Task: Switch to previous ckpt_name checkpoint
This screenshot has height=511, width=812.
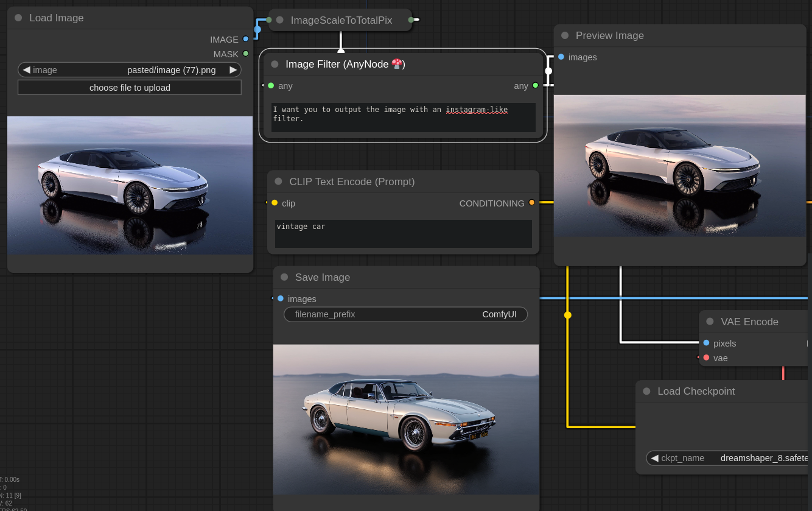Action: (x=654, y=458)
